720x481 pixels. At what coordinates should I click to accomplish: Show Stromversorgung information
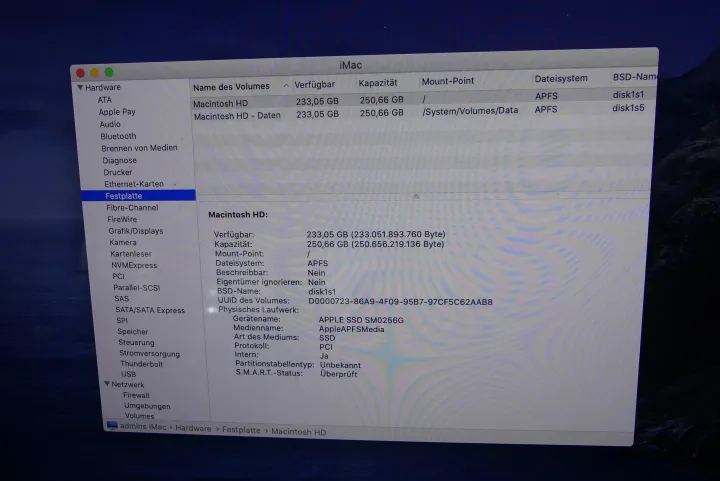(x=150, y=353)
